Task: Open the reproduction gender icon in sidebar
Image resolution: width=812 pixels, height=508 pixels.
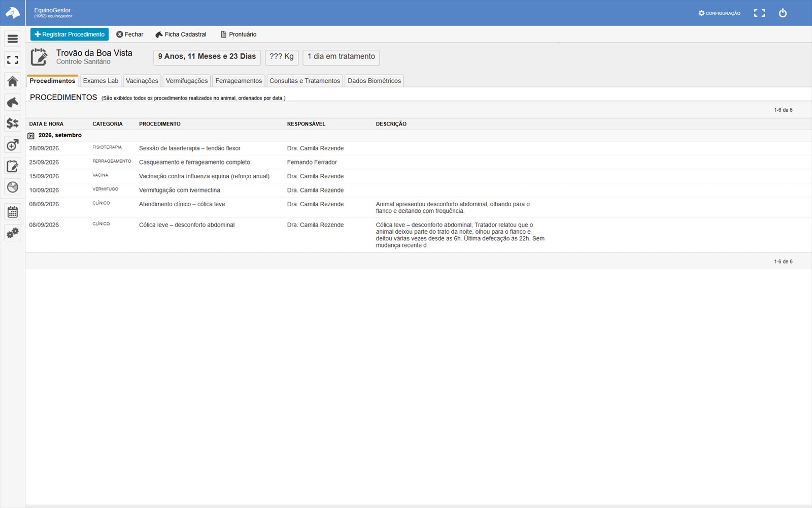Action: pyautogui.click(x=13, y=145)
